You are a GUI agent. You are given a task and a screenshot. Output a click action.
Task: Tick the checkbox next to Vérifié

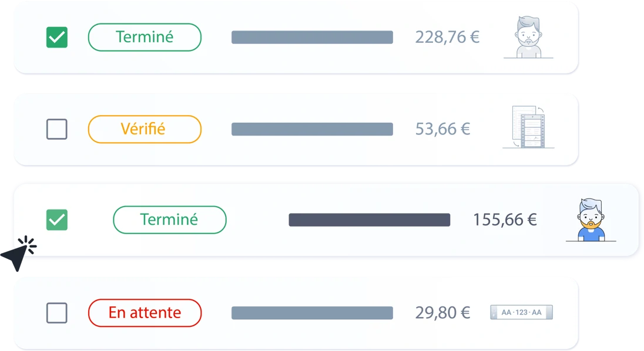56,129
